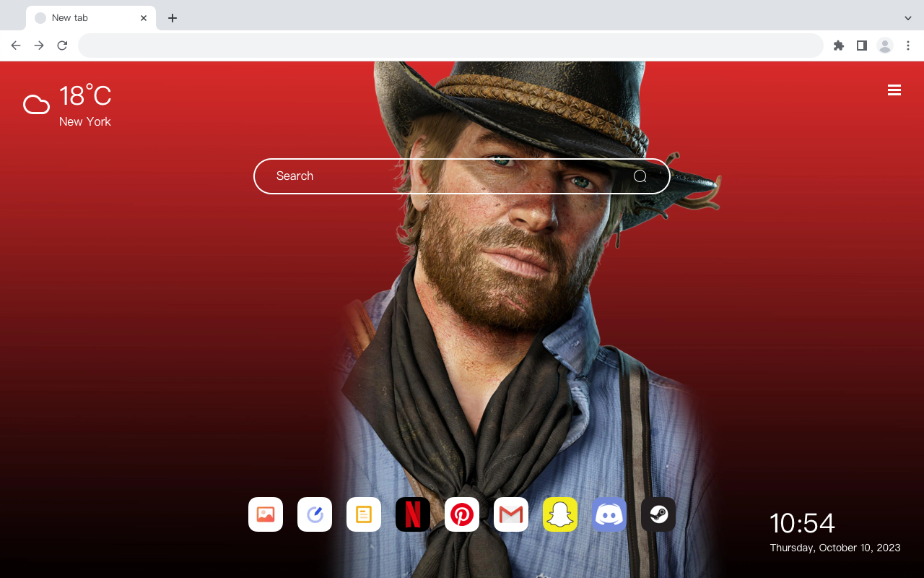924x578 pixels.
Task: Open the Extensions puzzle icon
Action: point(839,46)
